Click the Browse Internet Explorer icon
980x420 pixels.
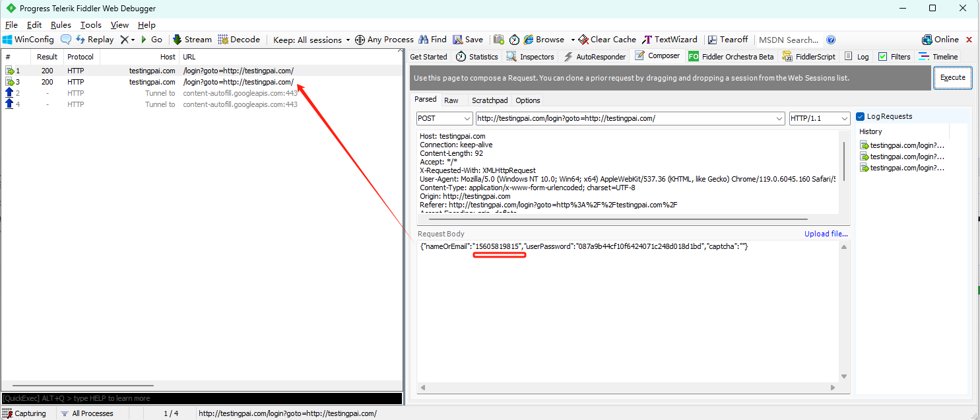point(529,40)
